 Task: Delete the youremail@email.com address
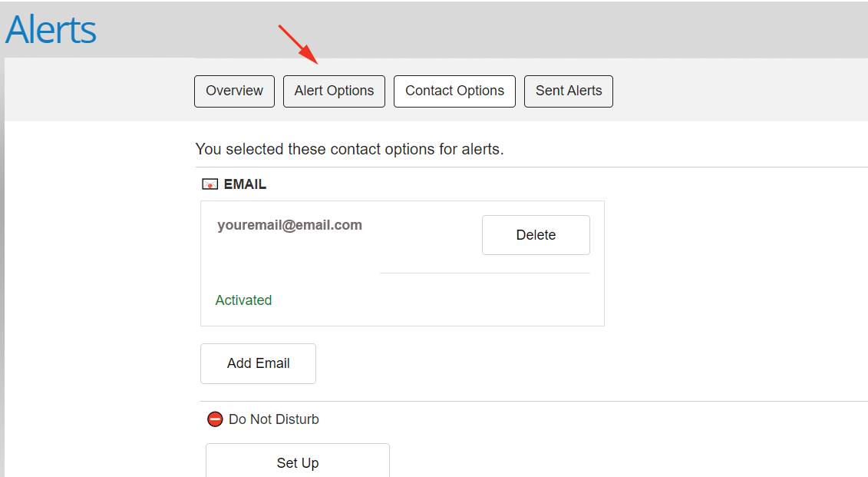coord(536,235)
